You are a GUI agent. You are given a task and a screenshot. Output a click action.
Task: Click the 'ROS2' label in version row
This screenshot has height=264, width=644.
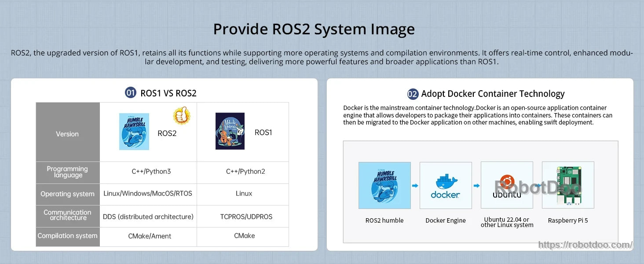point(167,133)
